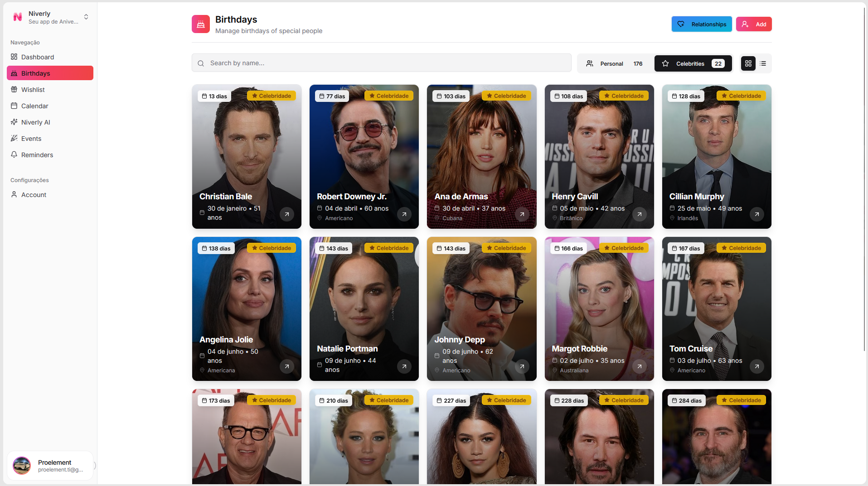The image size is (868, 486).
Task: Open Events page
Action: click(50, 139)
